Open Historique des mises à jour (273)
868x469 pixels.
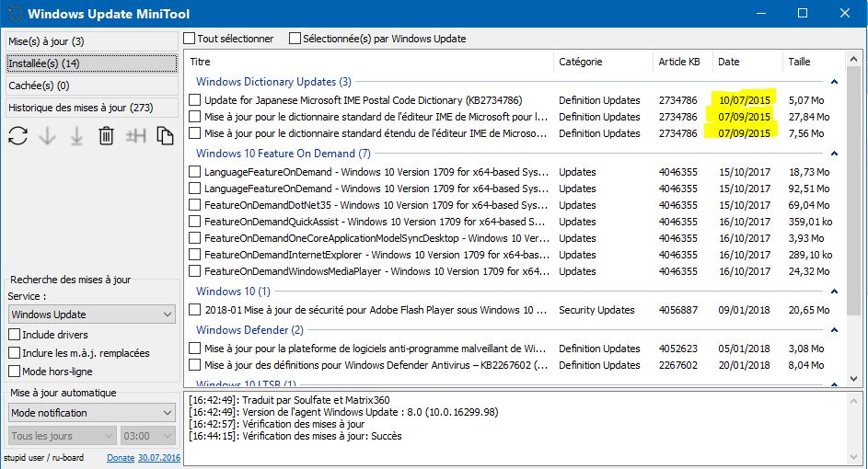point(92,108)
